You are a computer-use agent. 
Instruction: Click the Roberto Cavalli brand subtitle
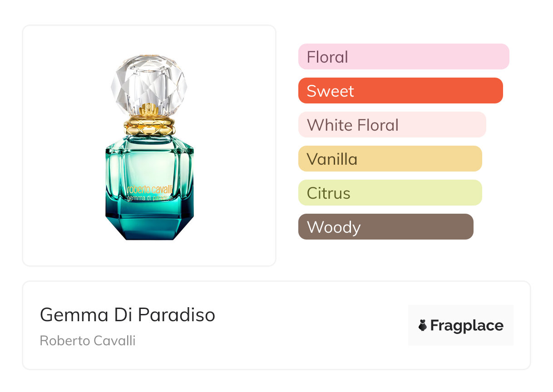(88, 341)
